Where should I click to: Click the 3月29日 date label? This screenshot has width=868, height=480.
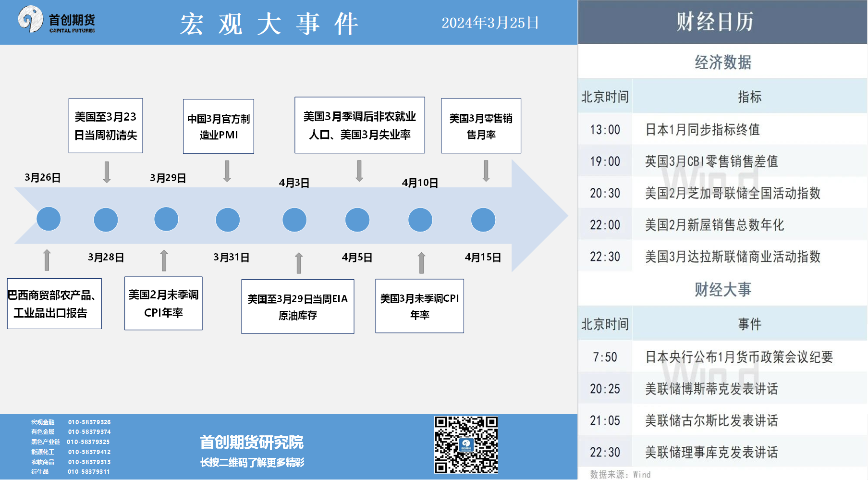(168, 178)
